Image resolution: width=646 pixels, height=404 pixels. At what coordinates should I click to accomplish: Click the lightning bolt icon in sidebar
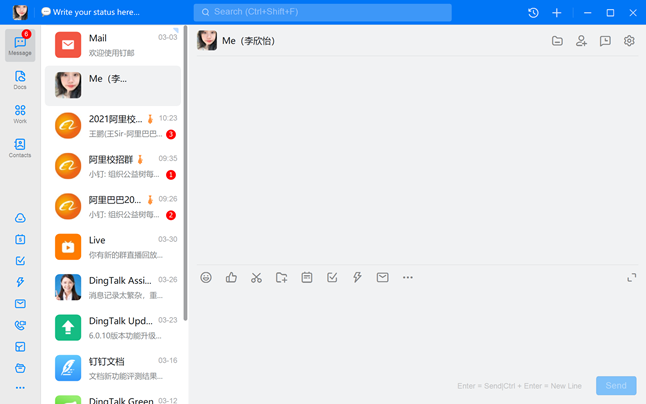coord(20,282)
